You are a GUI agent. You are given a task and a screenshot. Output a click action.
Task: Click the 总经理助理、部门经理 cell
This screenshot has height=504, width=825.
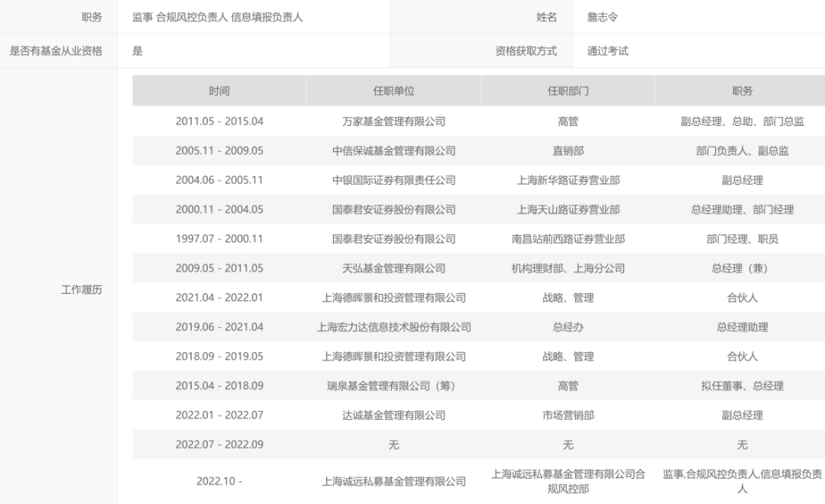(x=742, y=209)
